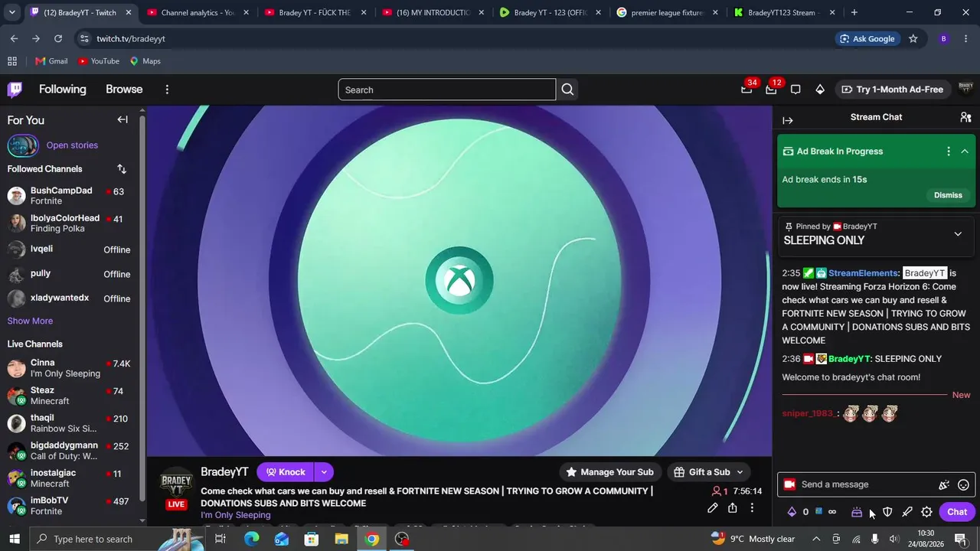
Task: Open the Browse page
Action: (124, 90)
